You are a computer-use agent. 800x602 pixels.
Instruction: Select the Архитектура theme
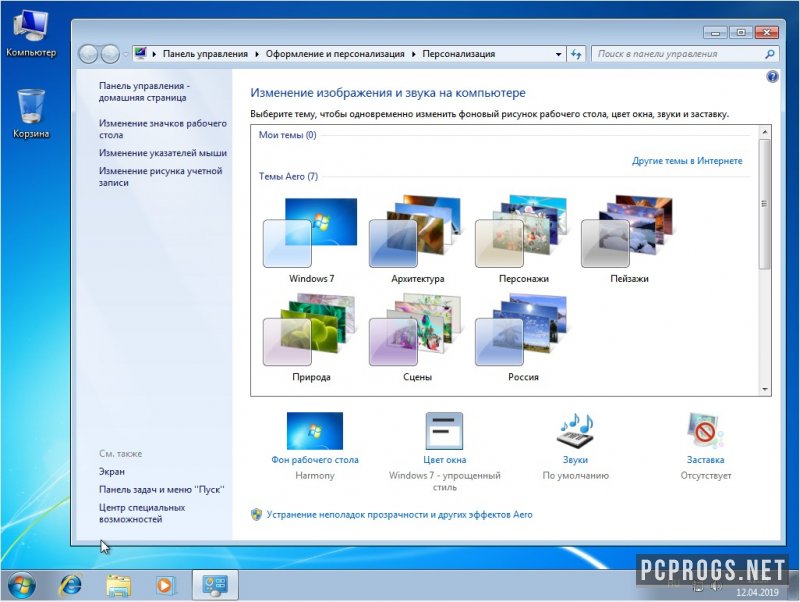coord(417,239)
